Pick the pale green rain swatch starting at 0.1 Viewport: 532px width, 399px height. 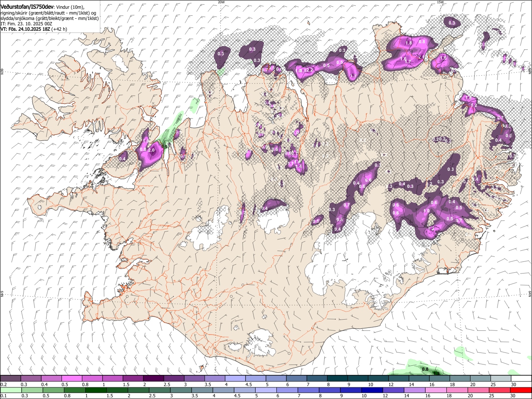(11, 390)
